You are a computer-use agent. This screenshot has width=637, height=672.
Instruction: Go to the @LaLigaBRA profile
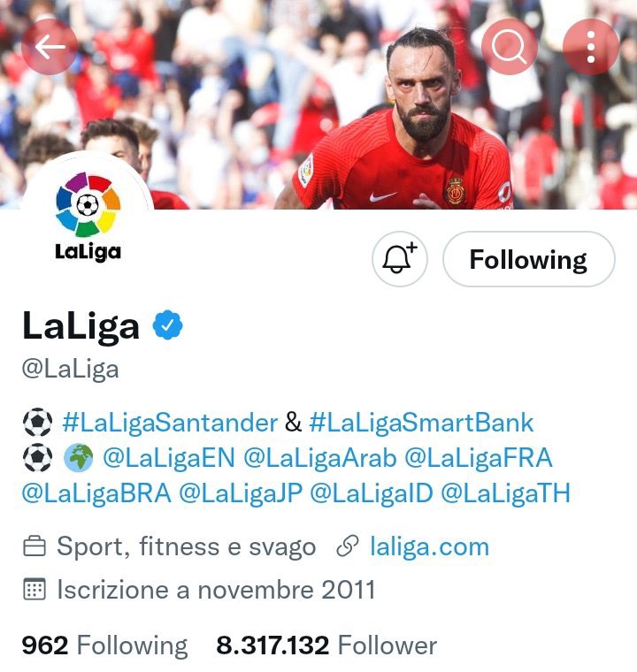click(96, 493)
